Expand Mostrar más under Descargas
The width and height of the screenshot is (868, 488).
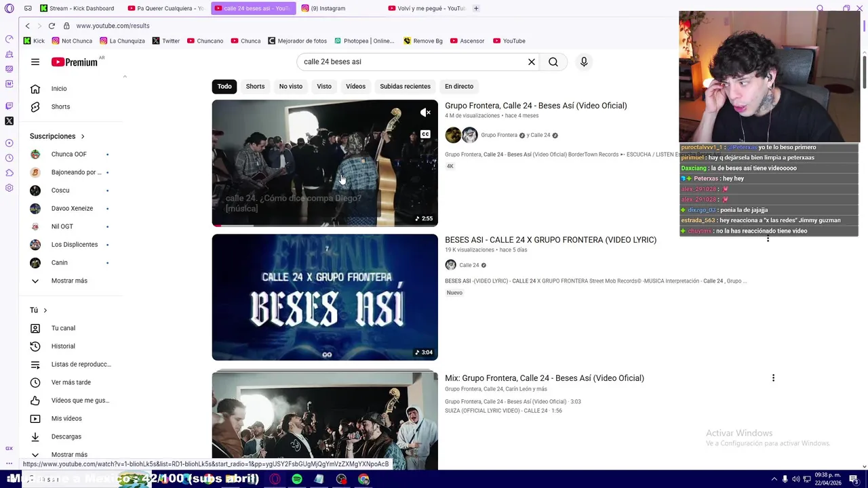pyautogui.click(x=71, y=454)
